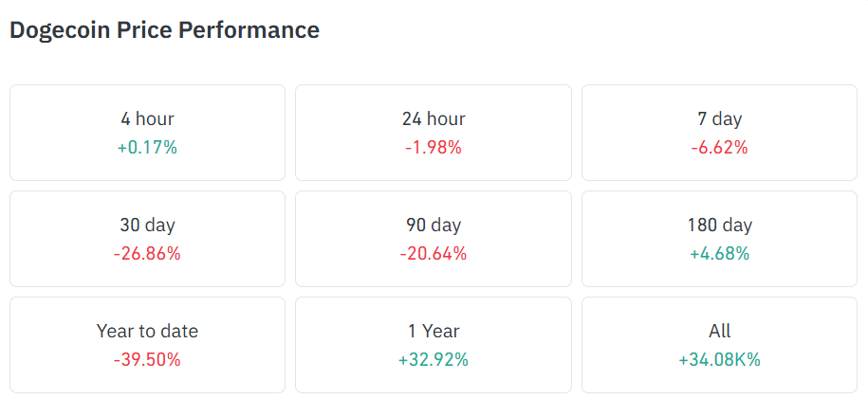This screenshot has width=868, height=398.
Task: Click the -26.86% change value
Action: (147, 253)
